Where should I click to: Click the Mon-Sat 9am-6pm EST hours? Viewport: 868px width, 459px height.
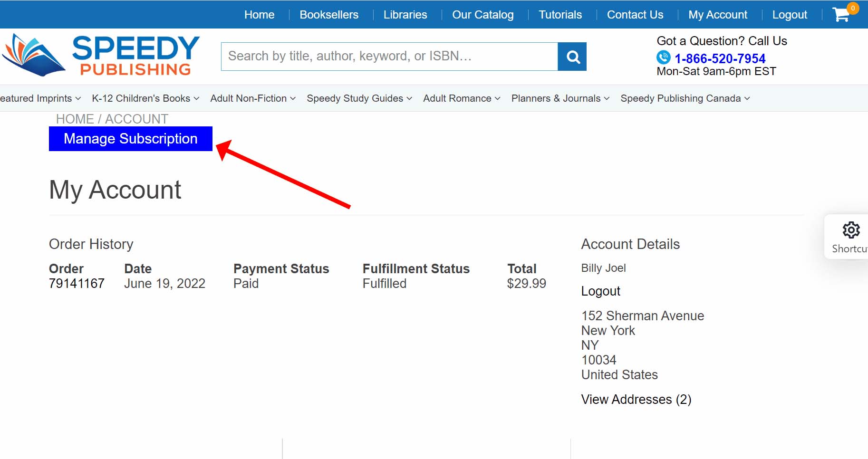pos(716,71)
